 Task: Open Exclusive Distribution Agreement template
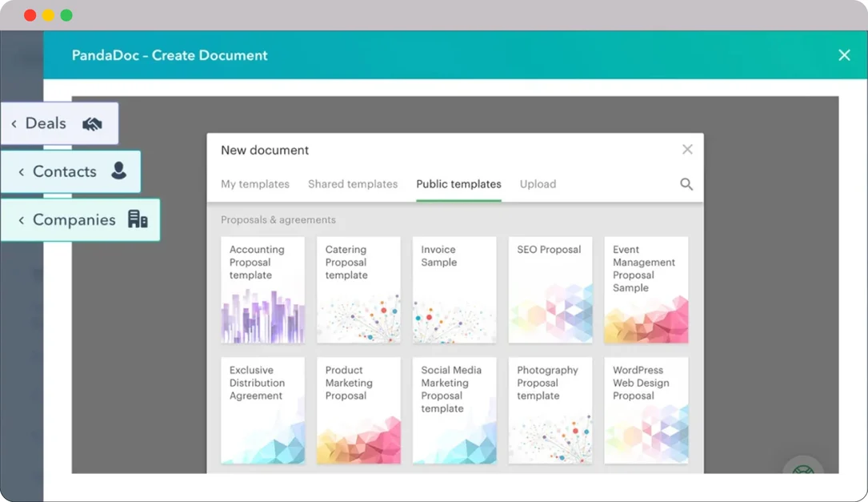263,410
